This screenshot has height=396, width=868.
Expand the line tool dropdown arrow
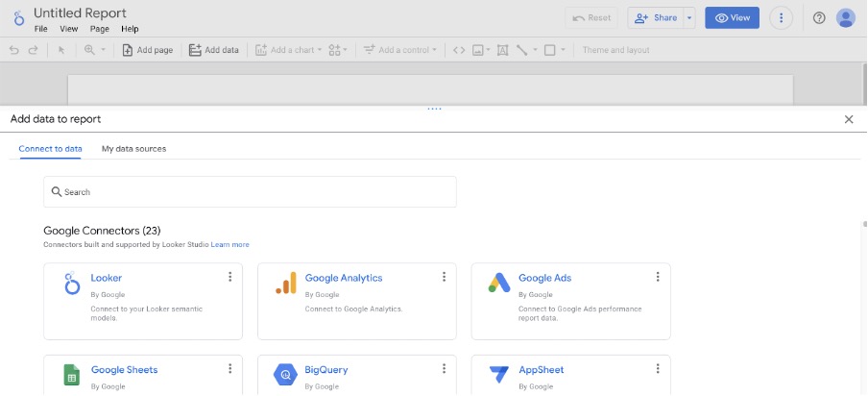(536, 50)
